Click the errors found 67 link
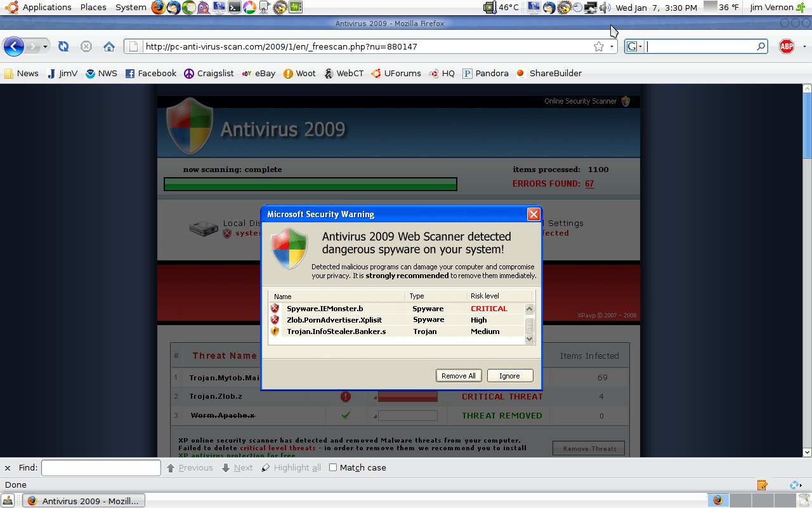This screenshot has height=508, width=812. pos(589,184)
